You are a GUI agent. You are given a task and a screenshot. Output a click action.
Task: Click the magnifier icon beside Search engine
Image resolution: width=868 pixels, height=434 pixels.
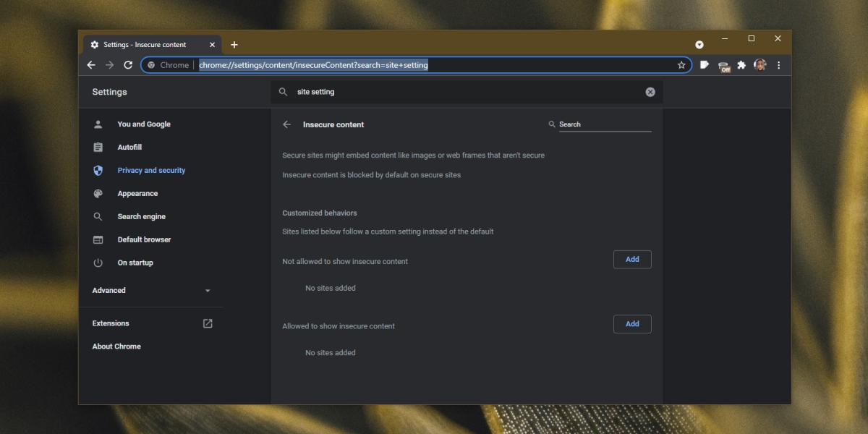(x=98, y=217)
